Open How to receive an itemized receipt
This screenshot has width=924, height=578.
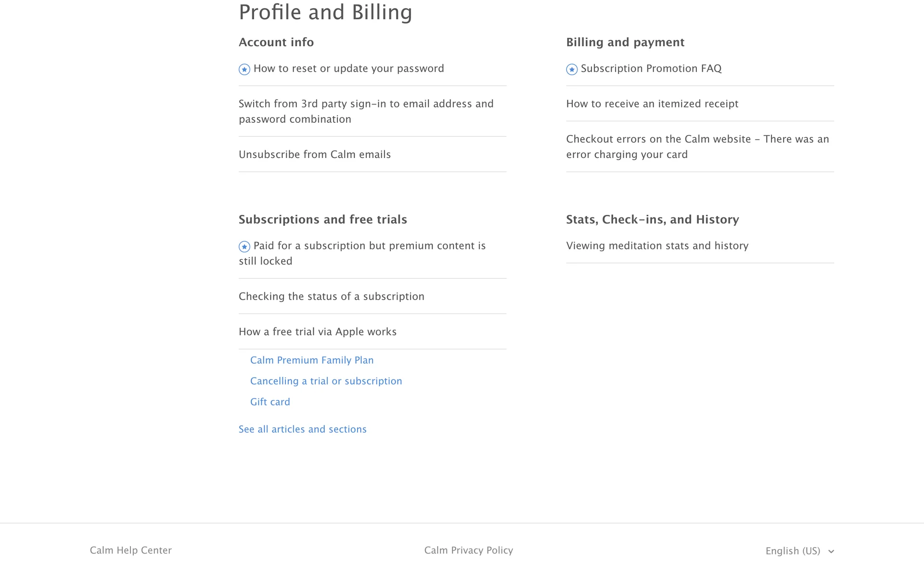(x=652, y=104)
